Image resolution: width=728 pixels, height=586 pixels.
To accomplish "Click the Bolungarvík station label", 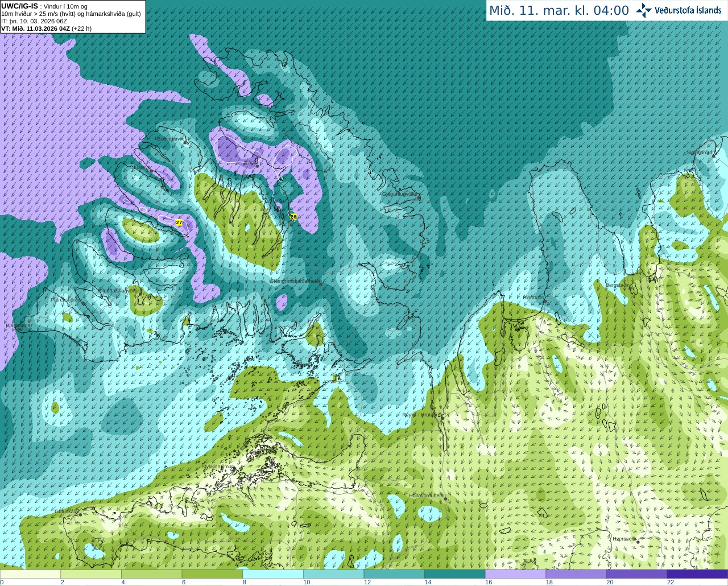I will (x=170, y=138).
